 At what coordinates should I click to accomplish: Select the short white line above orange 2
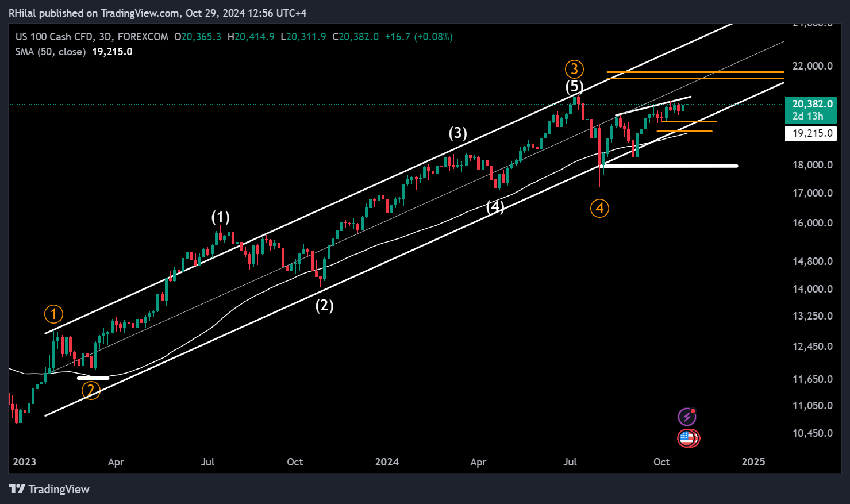point(93,378)
